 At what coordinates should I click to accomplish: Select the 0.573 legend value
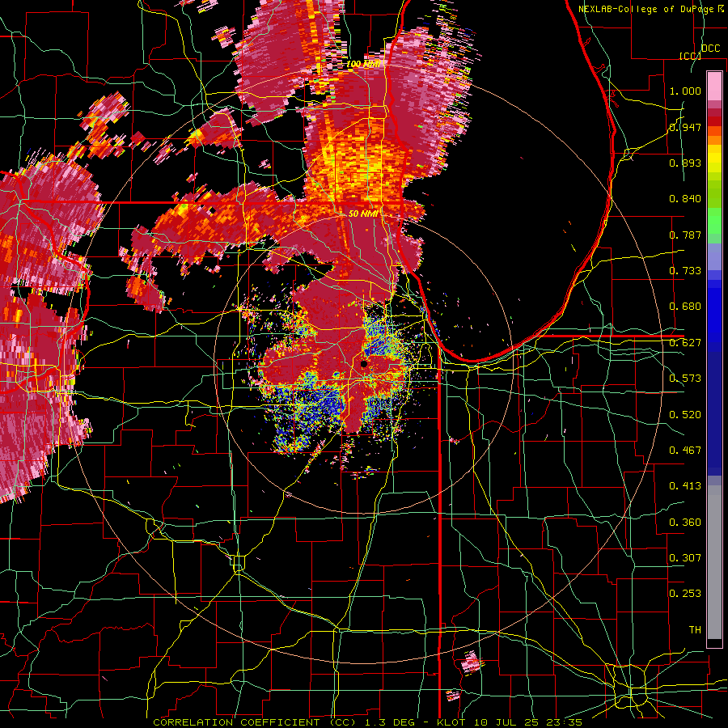[685, 379]
